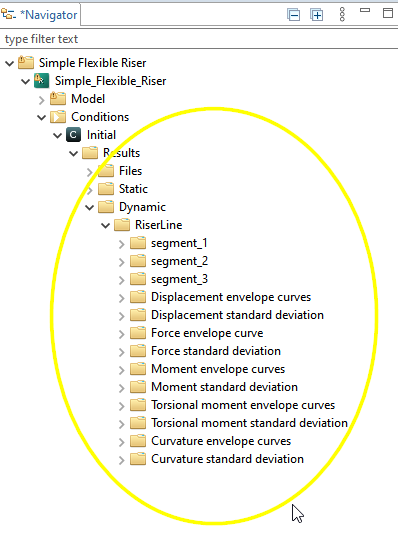Expand the Model node
The width and height of the screenshot is (398, 557).
42,100
